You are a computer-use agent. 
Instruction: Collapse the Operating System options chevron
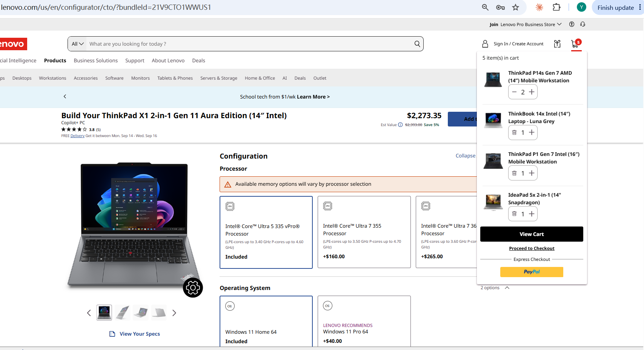(x=507, y=288)
